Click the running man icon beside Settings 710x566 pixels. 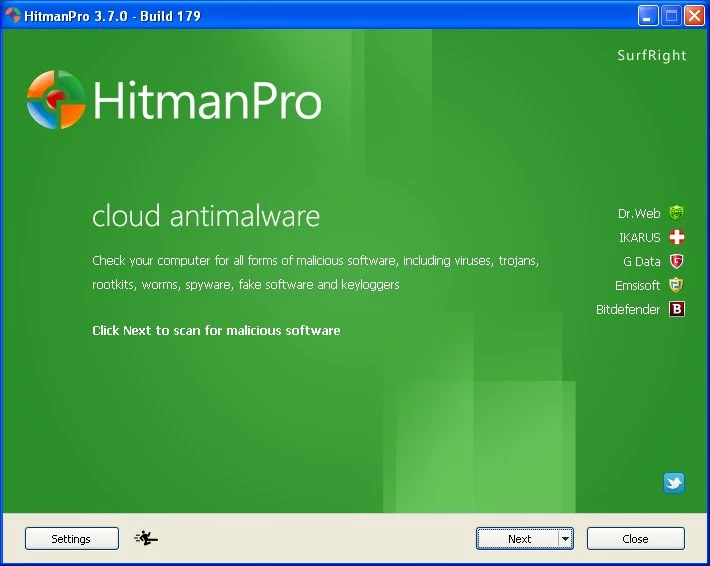tap(146, 539)
